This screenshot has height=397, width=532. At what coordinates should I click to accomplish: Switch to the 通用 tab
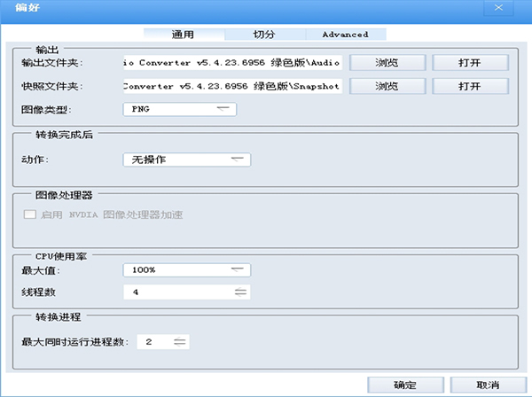pos(184,35)
